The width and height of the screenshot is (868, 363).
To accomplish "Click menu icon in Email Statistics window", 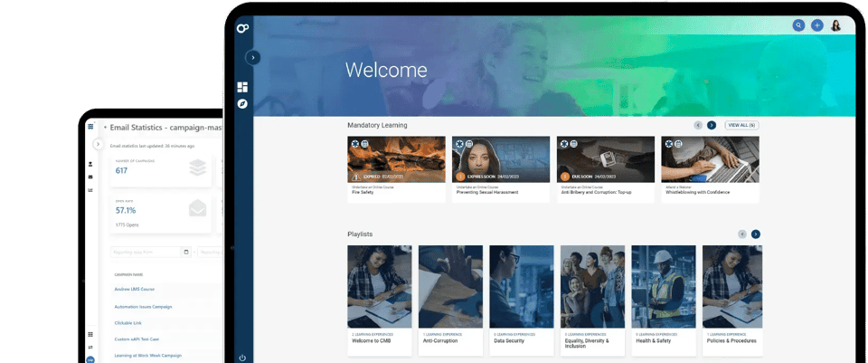I will click(90, 127).
